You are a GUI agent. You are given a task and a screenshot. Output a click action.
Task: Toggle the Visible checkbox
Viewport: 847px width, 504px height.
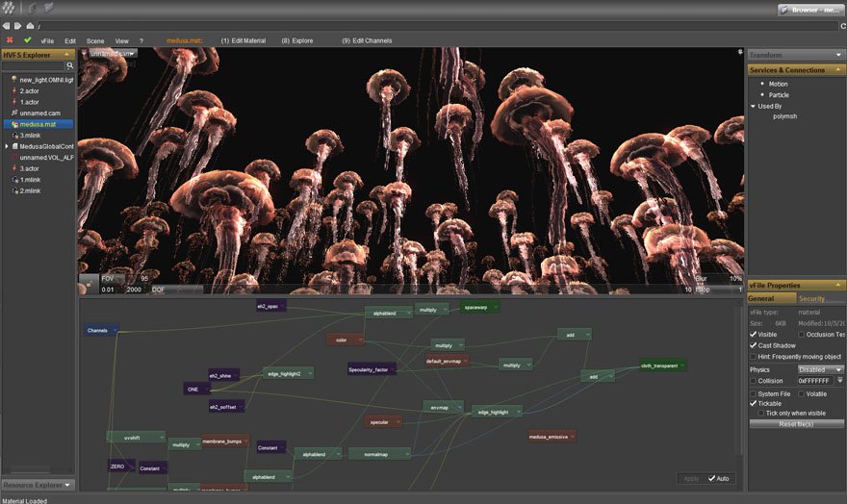coord(753,335)
